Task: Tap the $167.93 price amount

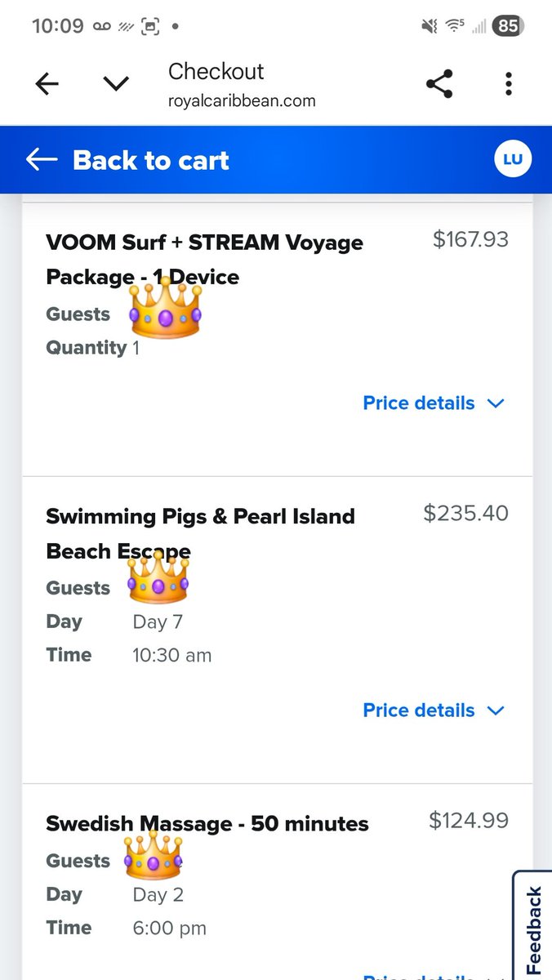Action: point(470,239)
